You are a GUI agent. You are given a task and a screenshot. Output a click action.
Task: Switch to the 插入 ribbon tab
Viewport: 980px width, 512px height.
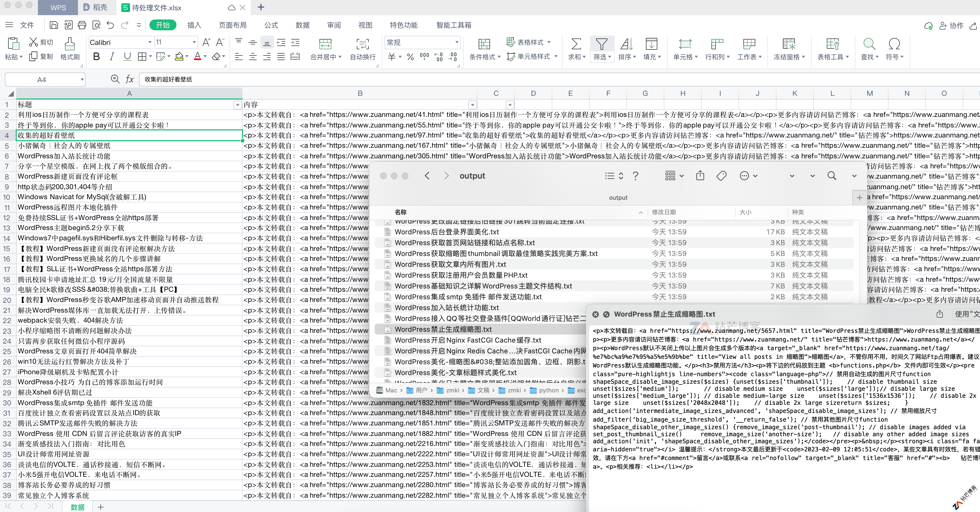click(x=194, y=25)
